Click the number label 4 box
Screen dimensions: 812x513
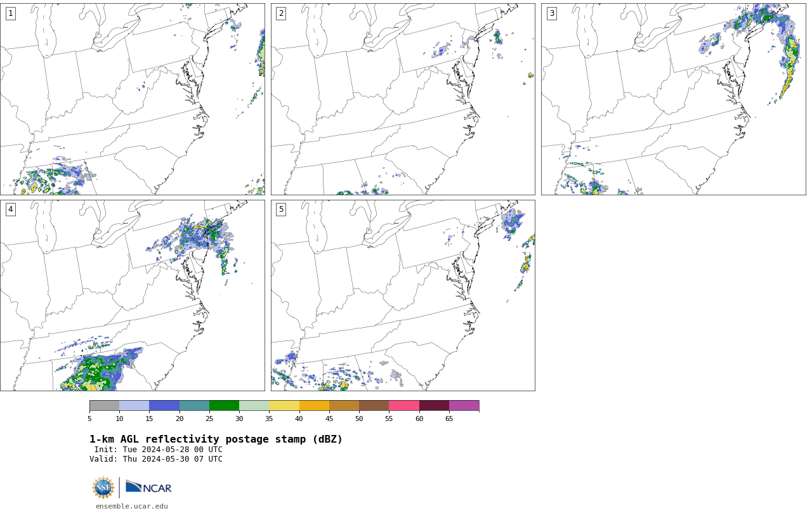pyautogui.click(x=10, y=209)
